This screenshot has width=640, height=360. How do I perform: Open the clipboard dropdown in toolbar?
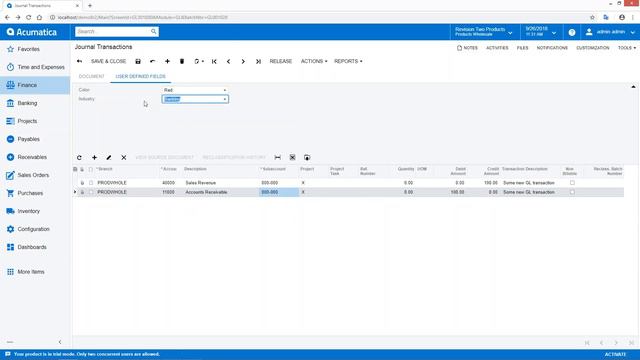[x=199, y=61]
